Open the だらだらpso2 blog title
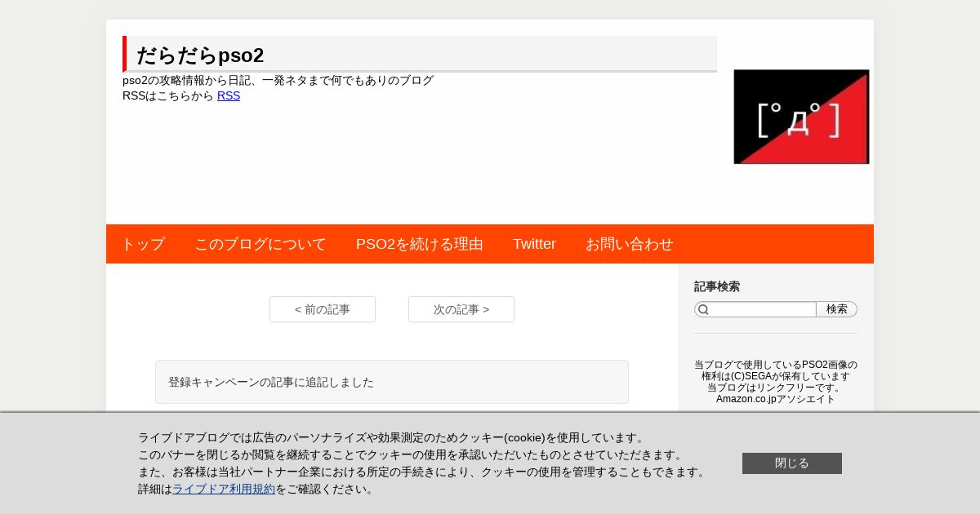This screenshot has width=980, height=514. tap(200, 55)
